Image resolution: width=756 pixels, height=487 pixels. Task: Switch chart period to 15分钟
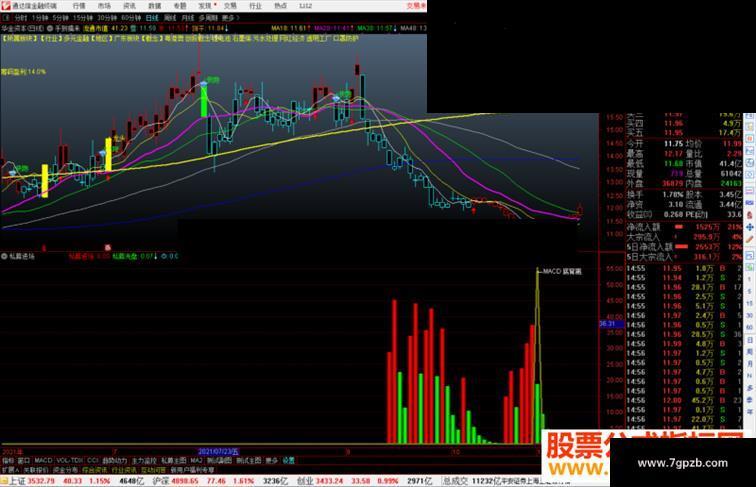(83, 18)
